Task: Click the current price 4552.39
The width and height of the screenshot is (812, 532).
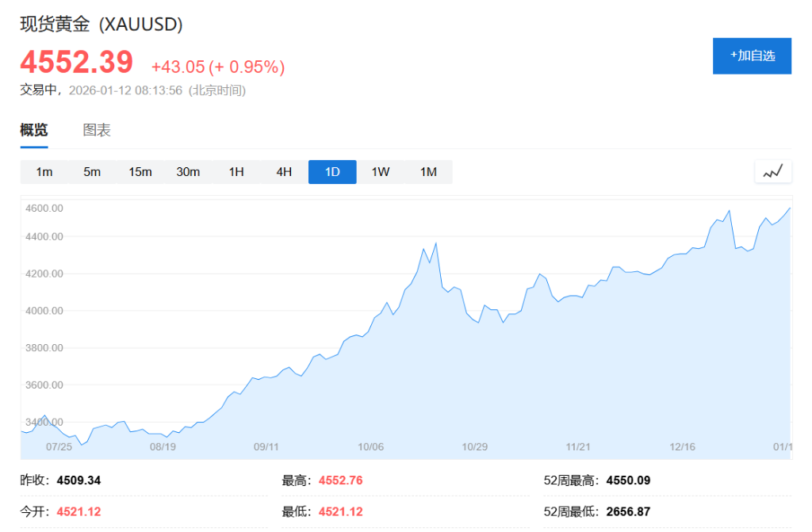Action: tap(77, 62)
